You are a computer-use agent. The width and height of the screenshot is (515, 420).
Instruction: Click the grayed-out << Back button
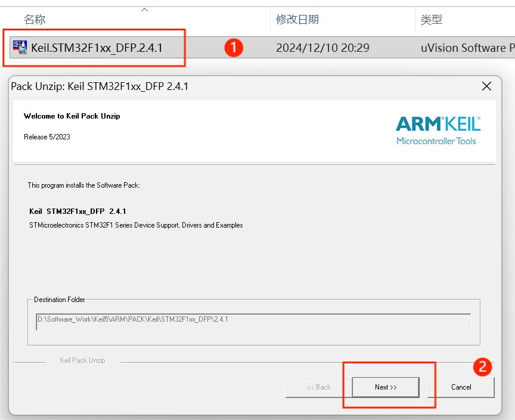click(319, 387)
